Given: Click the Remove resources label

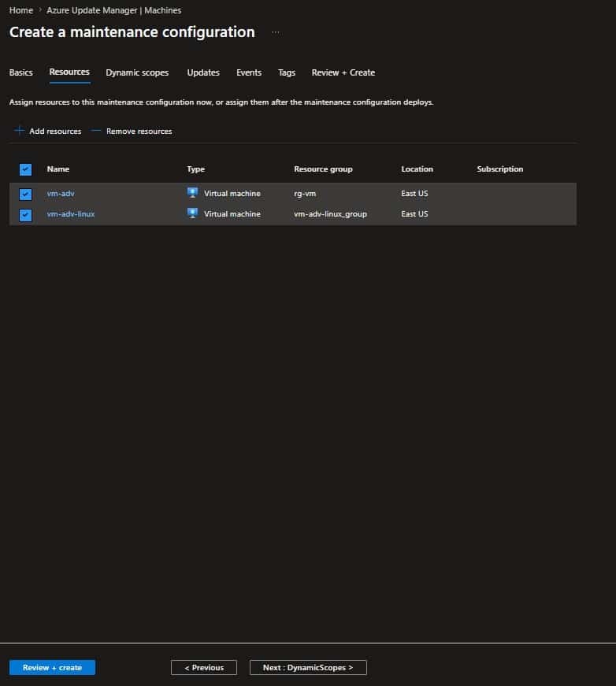Looking at the screenshot, I should [x=139, y=132].
